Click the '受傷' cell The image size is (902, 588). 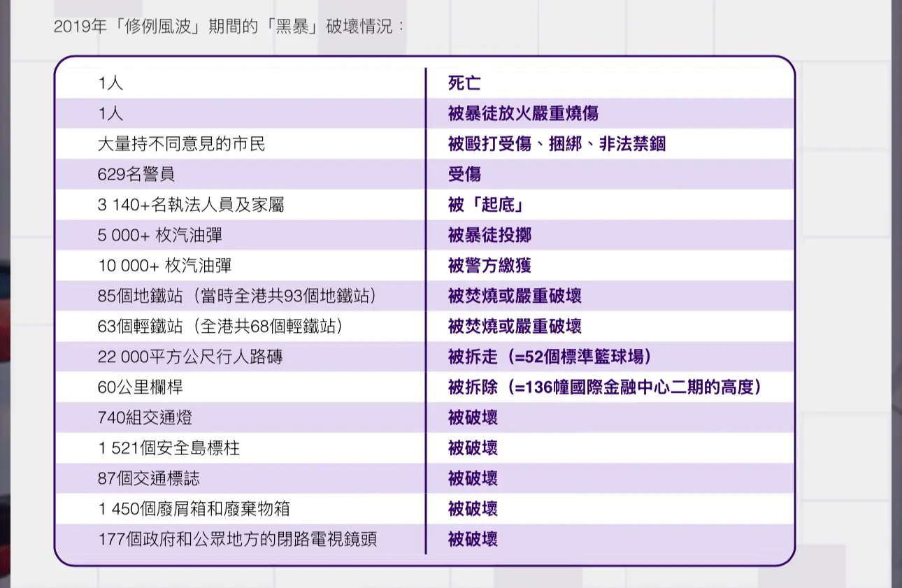click(x=464, y=175)
